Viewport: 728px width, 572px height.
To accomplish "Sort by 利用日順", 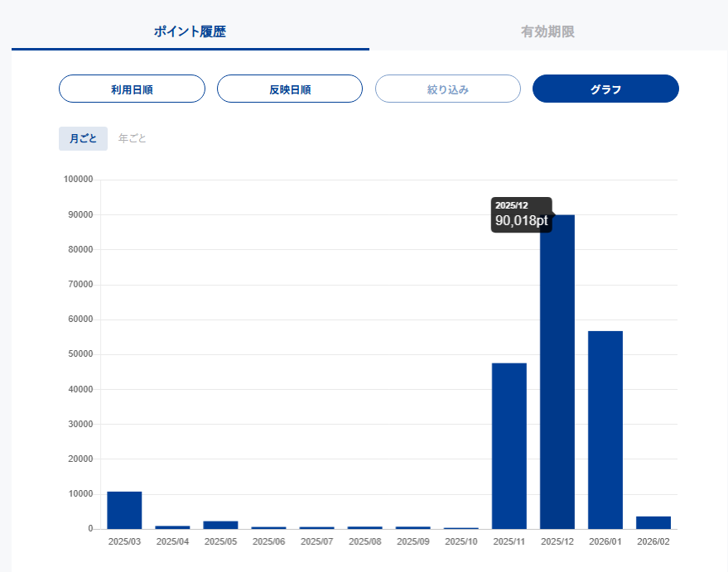I will 132,89.
